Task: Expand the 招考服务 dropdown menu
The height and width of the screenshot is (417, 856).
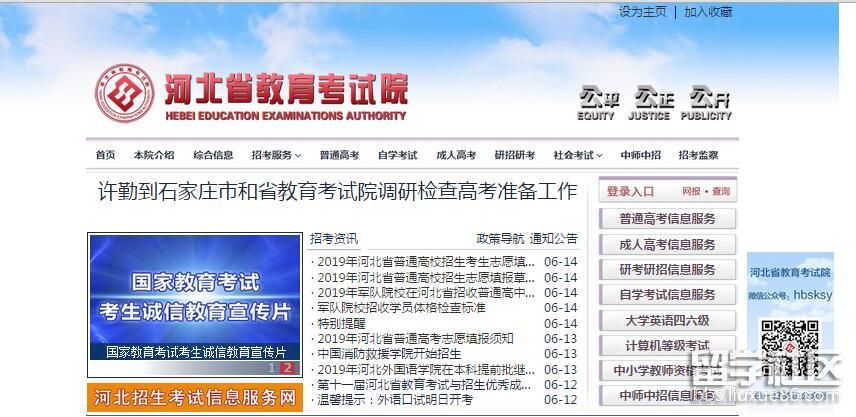Action: (x=276, y=155)
